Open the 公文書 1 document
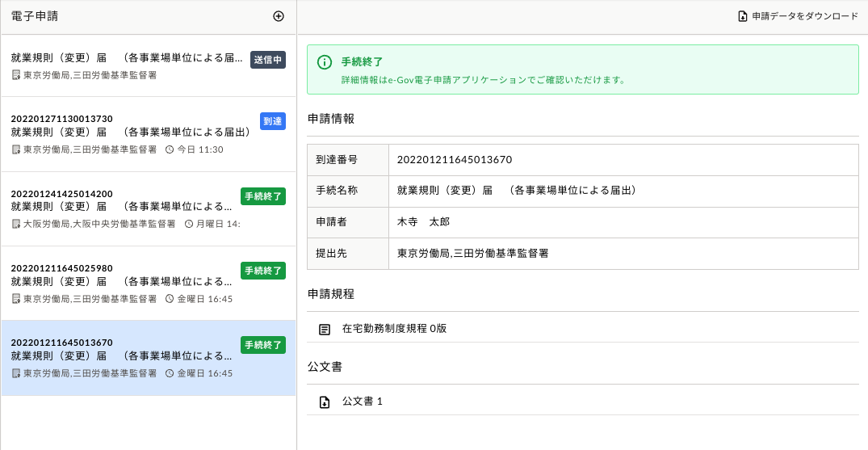This screenshot has width=868, height=450. (363, 401)
